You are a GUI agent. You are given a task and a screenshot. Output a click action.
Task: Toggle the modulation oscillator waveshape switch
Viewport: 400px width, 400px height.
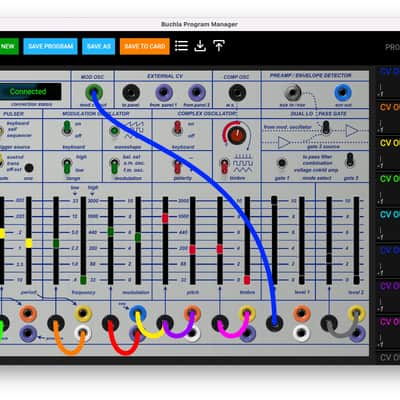114,131
